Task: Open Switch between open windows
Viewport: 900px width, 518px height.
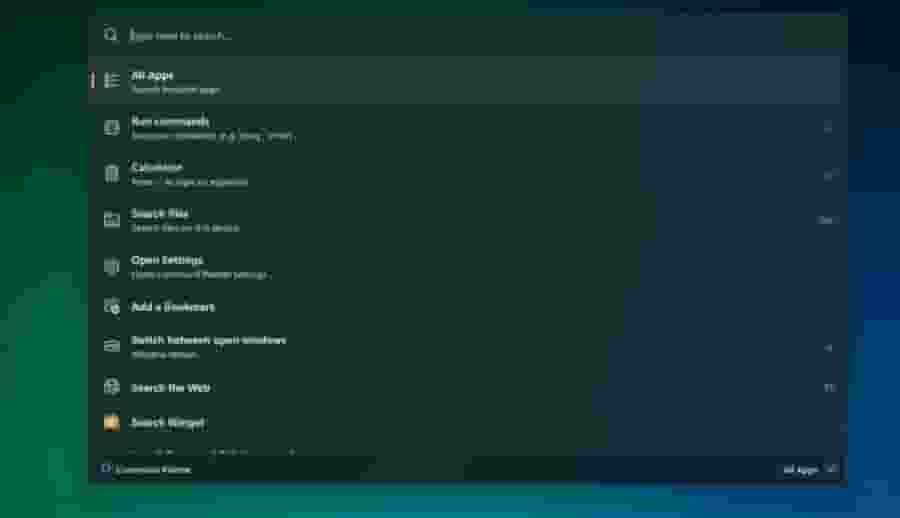Action: (x=464, y=346)
